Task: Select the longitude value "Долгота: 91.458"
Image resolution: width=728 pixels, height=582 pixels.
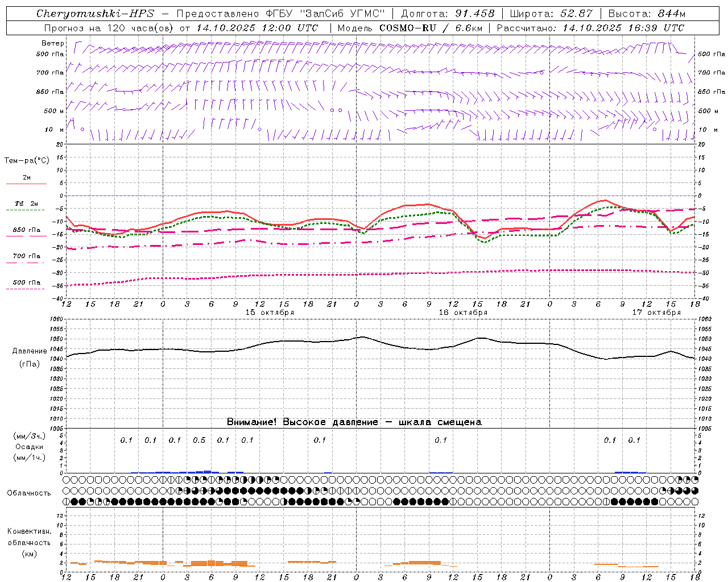Action: (448, 14)
